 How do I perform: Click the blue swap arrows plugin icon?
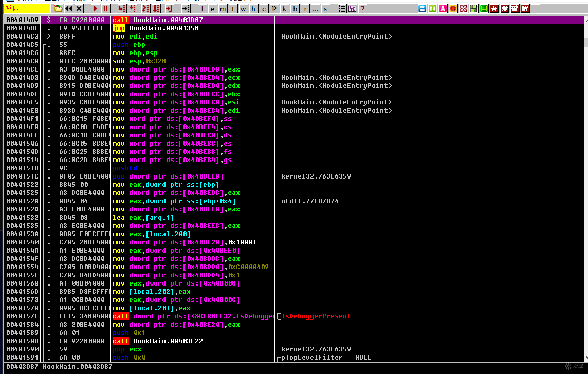pos(422,9)
